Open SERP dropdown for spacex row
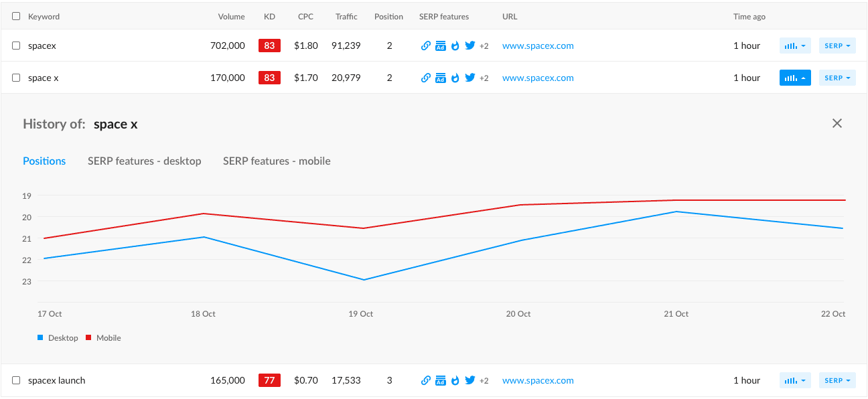868x399 pixels. (x=837, y=46)
